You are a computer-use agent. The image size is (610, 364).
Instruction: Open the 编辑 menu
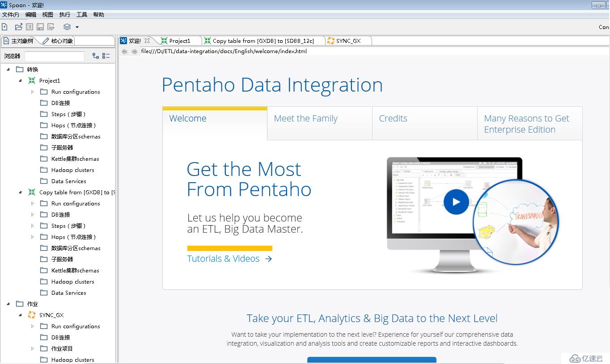click(31, 15)
